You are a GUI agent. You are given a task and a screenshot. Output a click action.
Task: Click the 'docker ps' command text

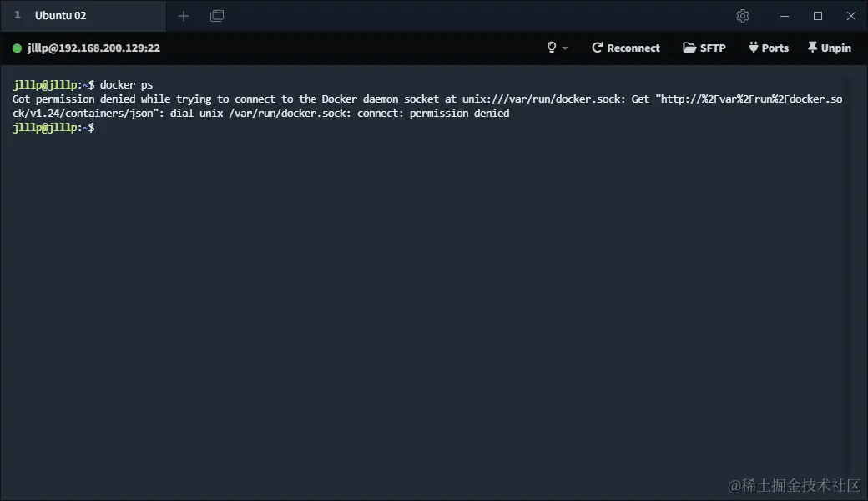(126, 84)
